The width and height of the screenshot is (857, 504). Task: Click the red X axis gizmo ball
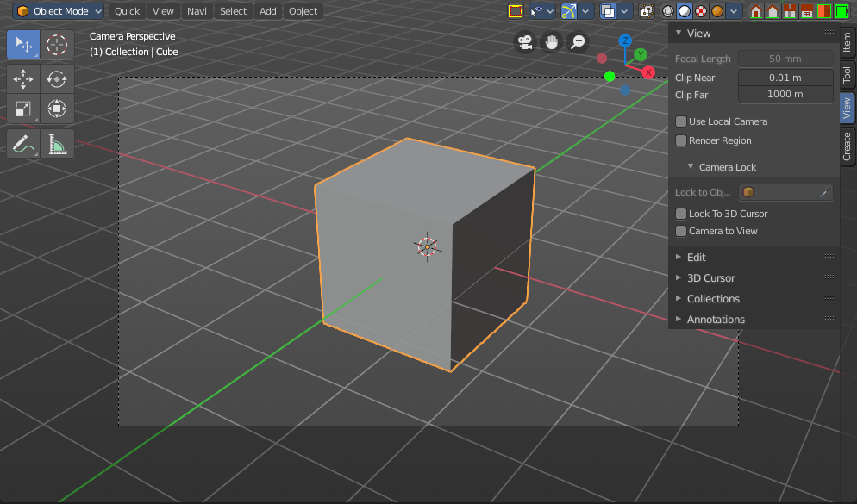pyautogui.click(x=648, y=72)
